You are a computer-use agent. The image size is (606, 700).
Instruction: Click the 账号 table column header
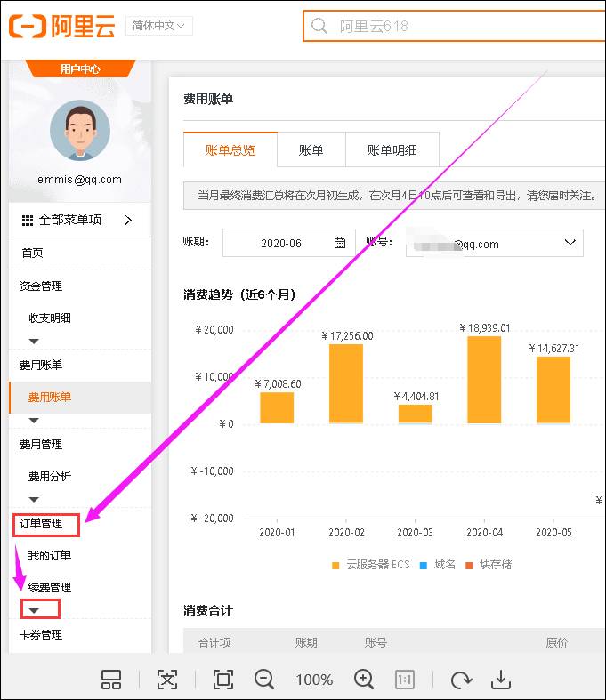point(376,642)
